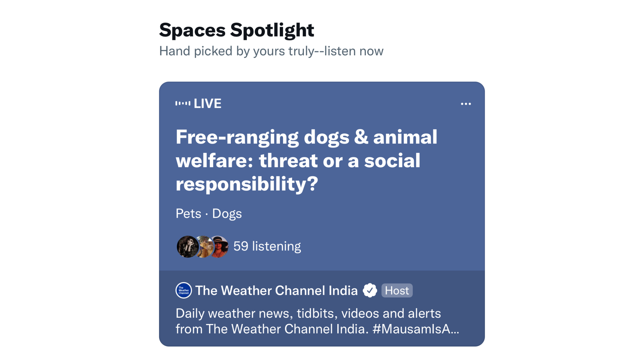Open the three-dot more options menu
Screen dimensions: 644x362
(x=466, y=104)
